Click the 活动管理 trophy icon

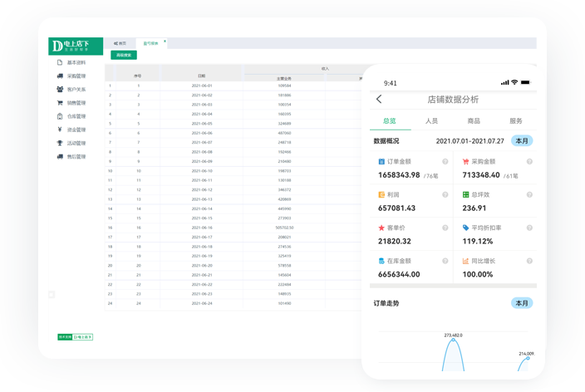(x=60, y=143)
